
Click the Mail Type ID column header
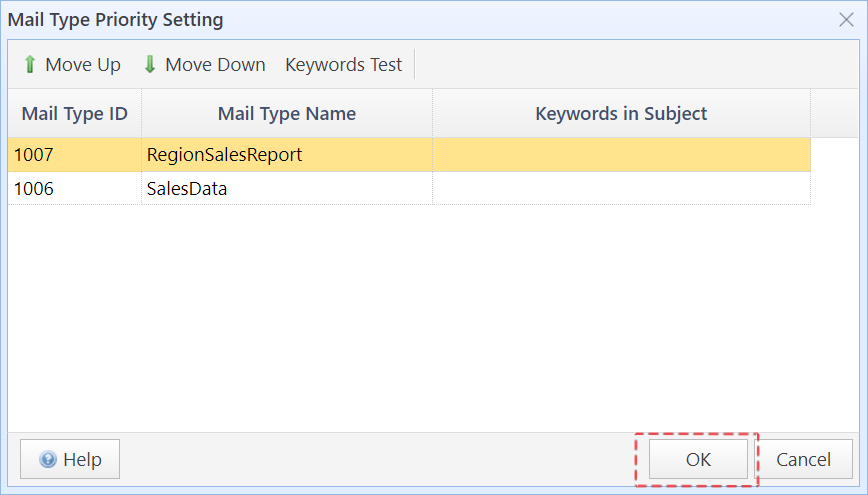[75, 114]
